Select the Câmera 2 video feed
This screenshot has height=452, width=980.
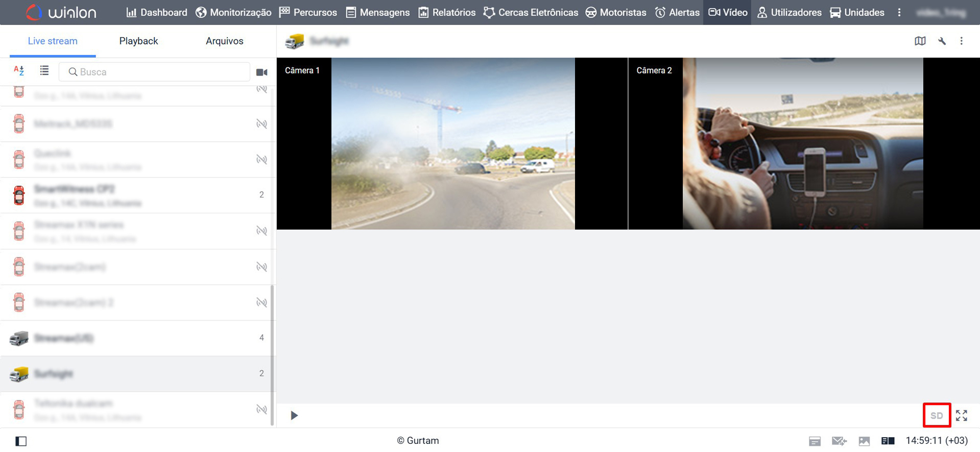coord(803,143)
